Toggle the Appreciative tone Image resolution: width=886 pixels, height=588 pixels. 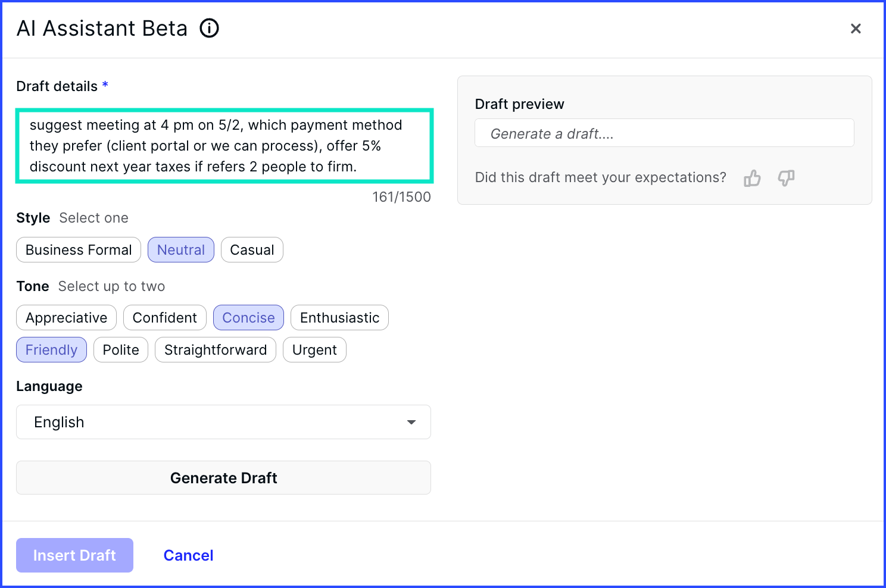(66, 318)
